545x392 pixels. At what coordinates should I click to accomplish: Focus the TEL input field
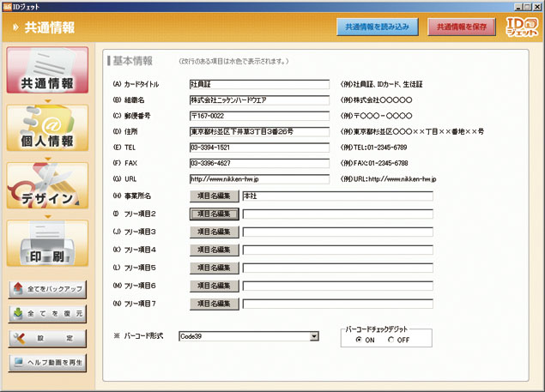tap(259, 148)
